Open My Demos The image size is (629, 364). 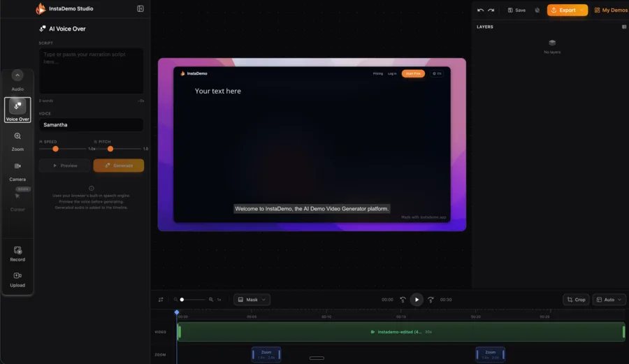[611, 10]
